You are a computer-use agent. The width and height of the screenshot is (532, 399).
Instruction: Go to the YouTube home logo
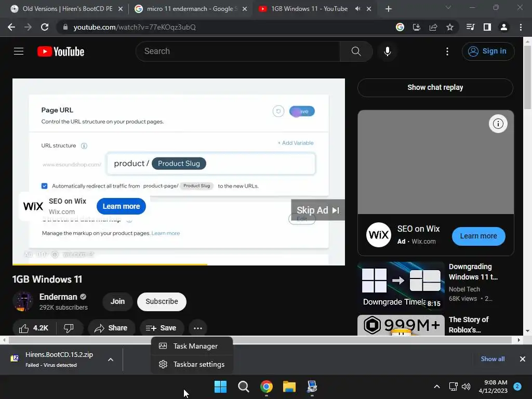coord(61,51)
